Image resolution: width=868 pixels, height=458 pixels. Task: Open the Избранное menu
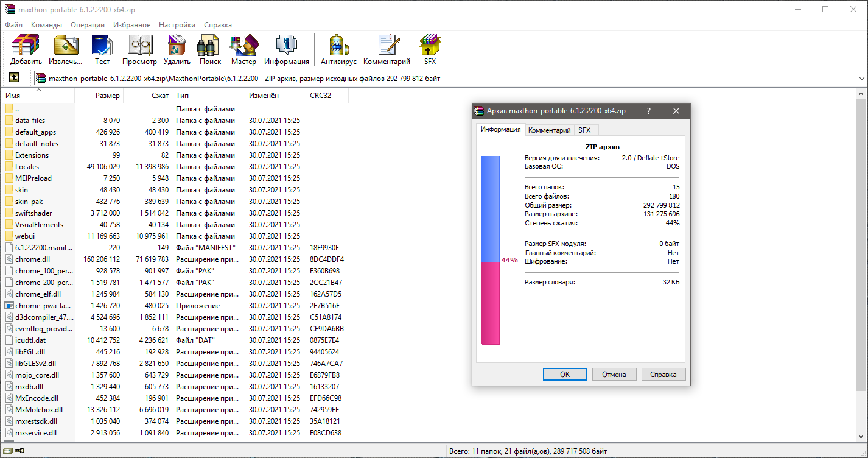(131, 25)
